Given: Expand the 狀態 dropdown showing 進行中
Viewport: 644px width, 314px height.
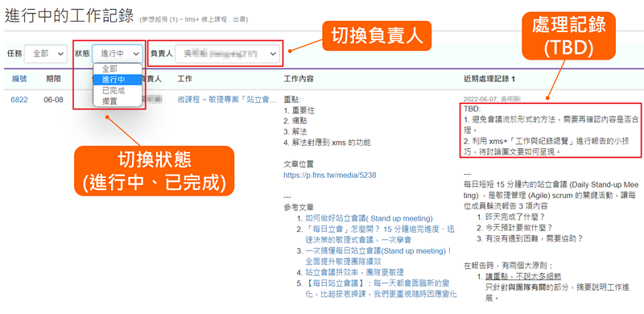Looking at the screenshot, I should [118, 53].
